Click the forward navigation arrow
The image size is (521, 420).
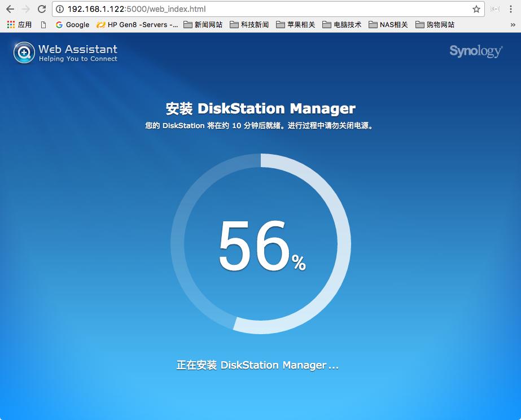[x=27, y=9]
